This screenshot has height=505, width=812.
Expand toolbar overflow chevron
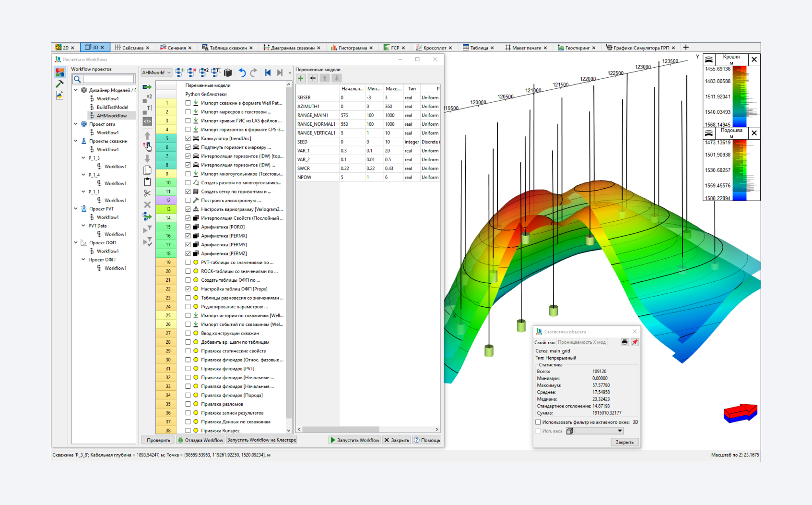pyautogui.click(x=290, y=73)
